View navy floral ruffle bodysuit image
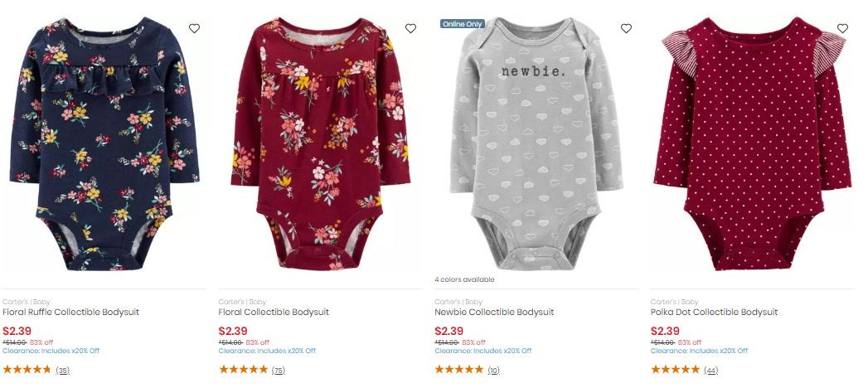This screenshot has width=868, height=388. [x=104, y=144]
